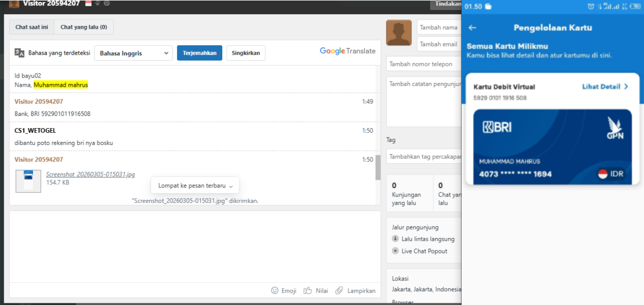Click the Id bayu02 message line
Viewport: 644px width, 305px height.
point(28,75)
